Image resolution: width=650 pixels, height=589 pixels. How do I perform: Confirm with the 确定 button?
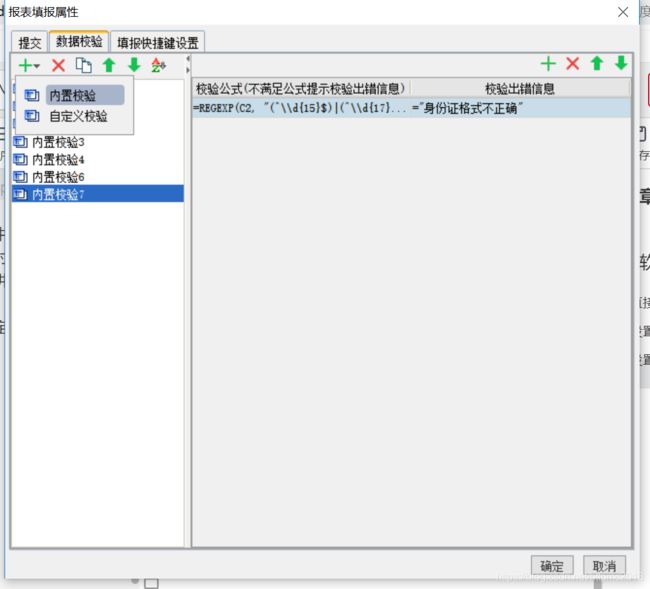pyautogui.click(x=552, y=566)
